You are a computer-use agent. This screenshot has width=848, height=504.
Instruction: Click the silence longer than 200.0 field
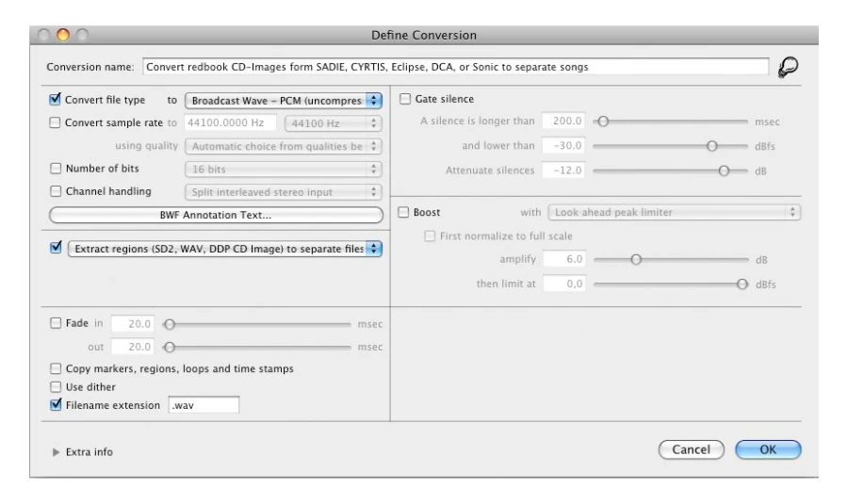point(563,122)
